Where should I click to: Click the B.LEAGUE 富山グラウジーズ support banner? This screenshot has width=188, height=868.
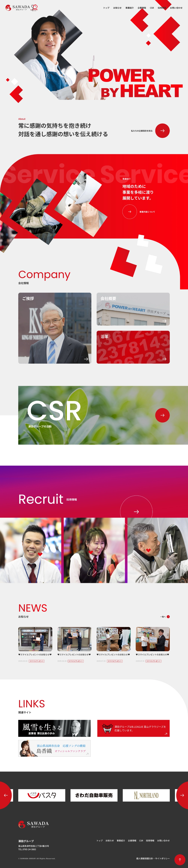click(x=133, y=728)
